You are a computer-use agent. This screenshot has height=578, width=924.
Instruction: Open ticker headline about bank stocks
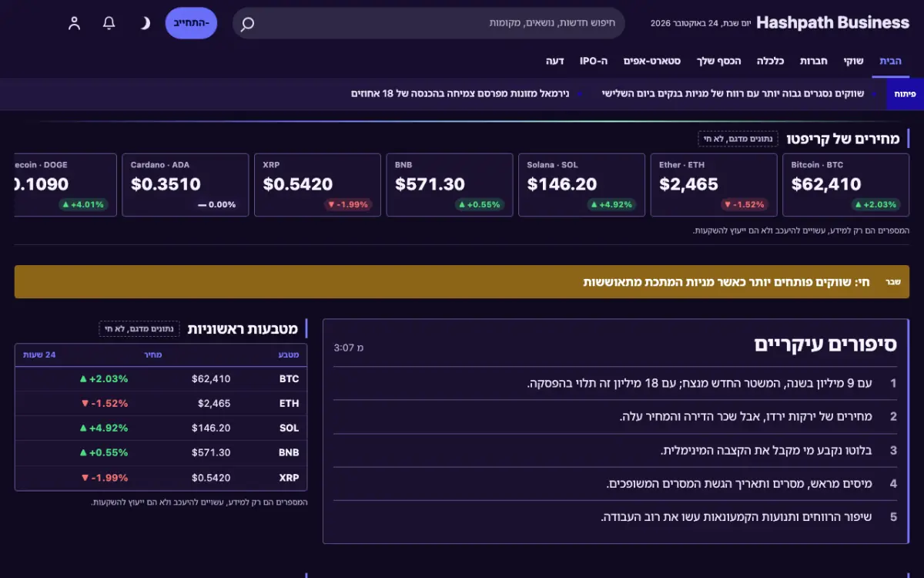[x=733, y=93]
